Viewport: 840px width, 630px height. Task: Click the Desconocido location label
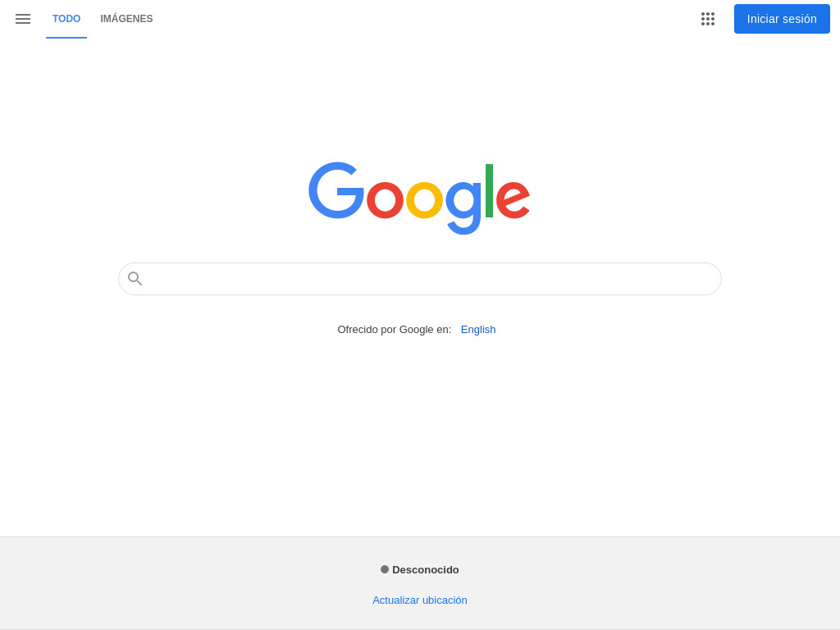(x=426, y=569)
